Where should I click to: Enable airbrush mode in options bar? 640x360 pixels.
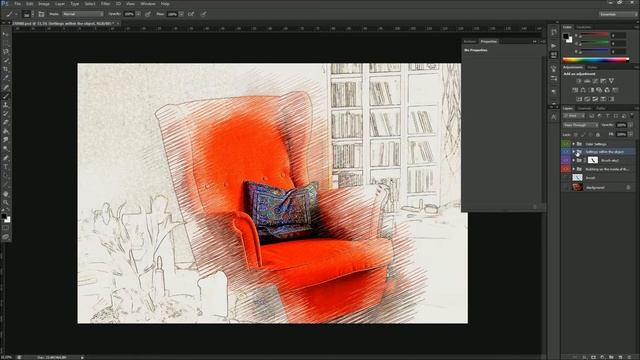tap(191, 14)
